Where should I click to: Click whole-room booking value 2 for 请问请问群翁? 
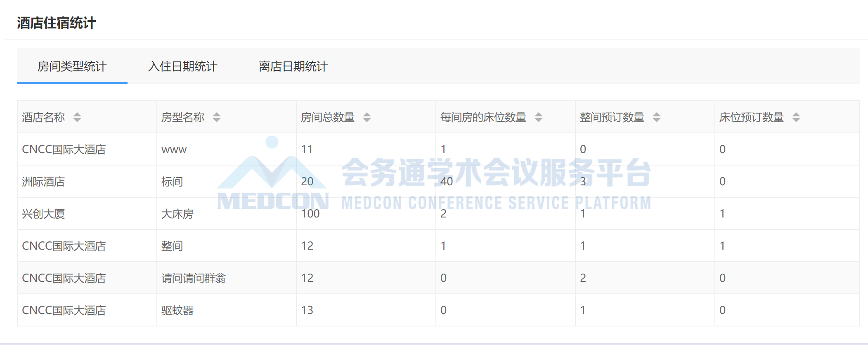click(x=583, y=278)
